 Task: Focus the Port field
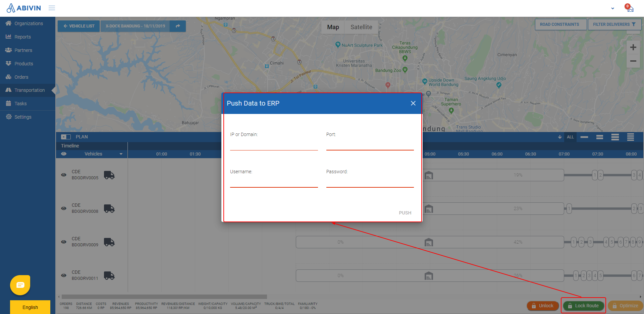(370, 144)
